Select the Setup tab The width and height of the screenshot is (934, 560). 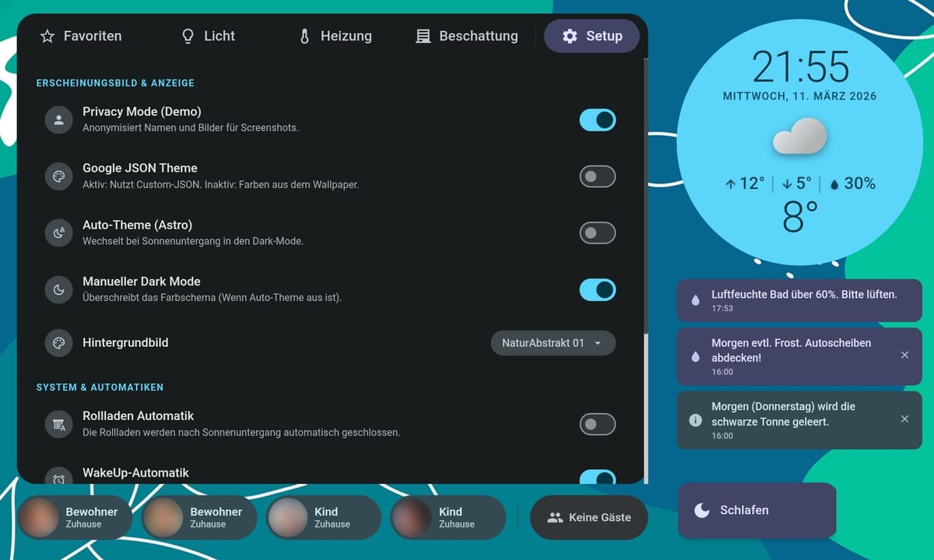592,36
